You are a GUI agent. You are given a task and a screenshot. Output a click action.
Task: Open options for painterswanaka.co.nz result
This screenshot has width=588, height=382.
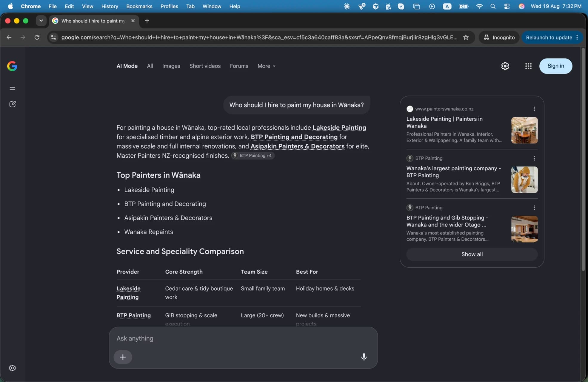(534, 109)
